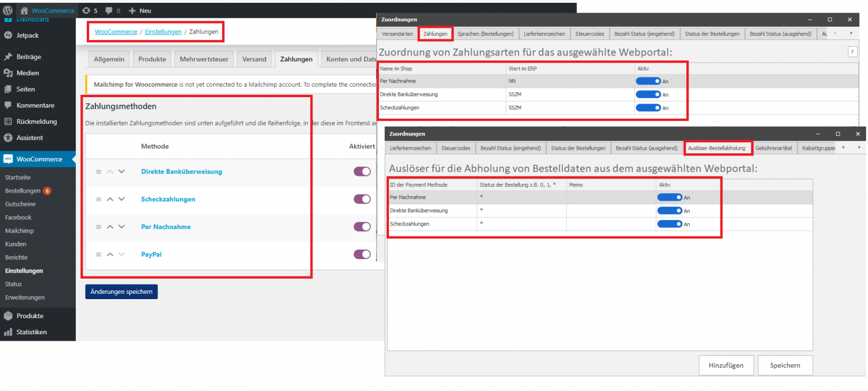Open the Steuercodes tab in top window
The height and width of the screenshot is (391, 868).
point(590,34)
